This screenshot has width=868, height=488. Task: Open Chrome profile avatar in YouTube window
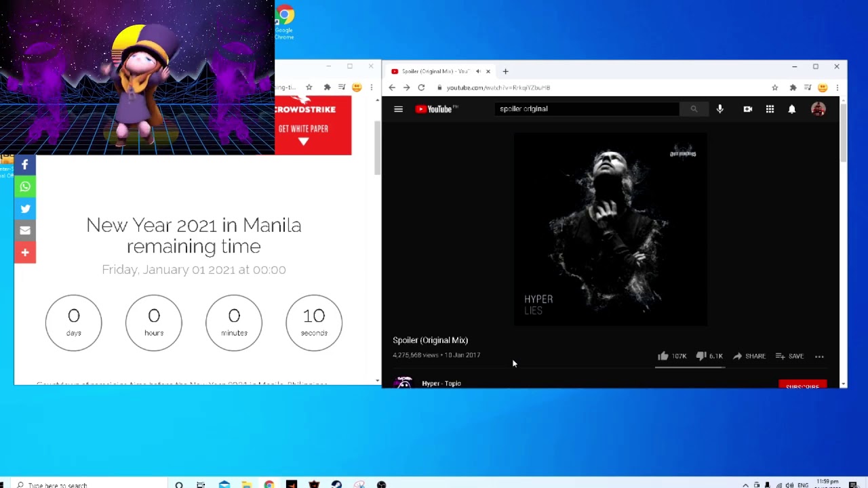coord(823,87)
